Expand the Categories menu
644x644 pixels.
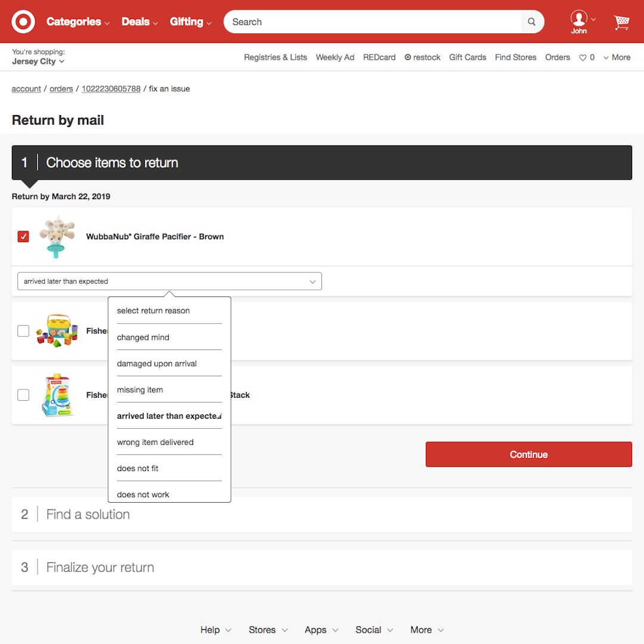(78, 22)
